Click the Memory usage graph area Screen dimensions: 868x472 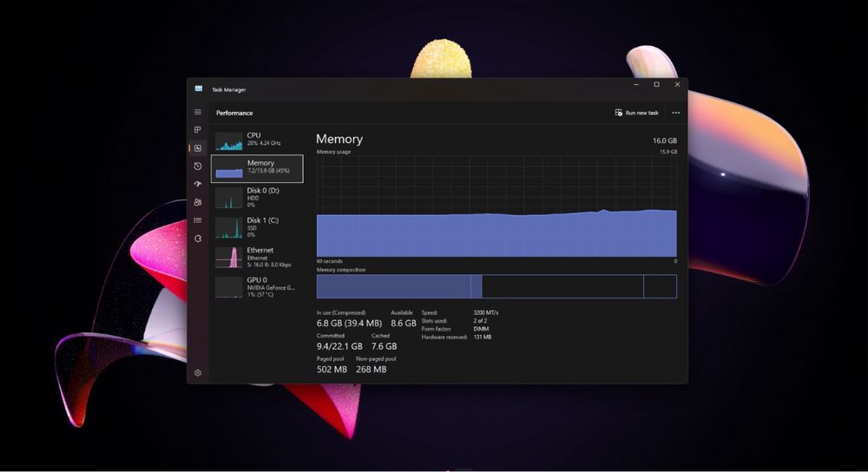click(x=496, y=206)
